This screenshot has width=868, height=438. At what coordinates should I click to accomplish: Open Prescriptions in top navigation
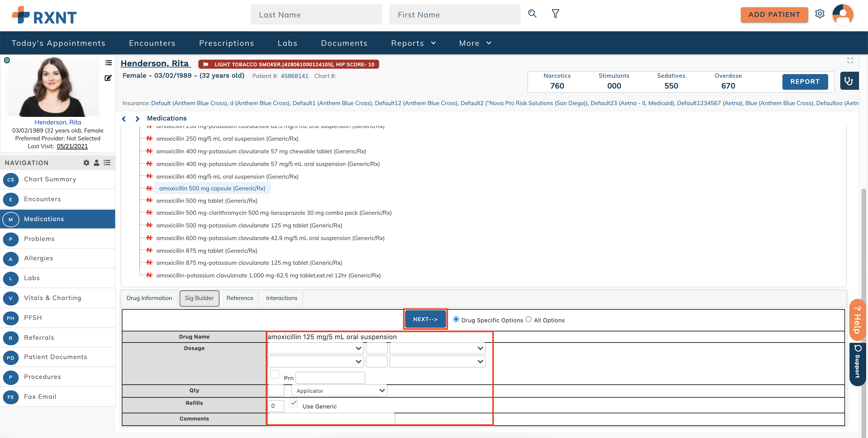click(226, 43)
